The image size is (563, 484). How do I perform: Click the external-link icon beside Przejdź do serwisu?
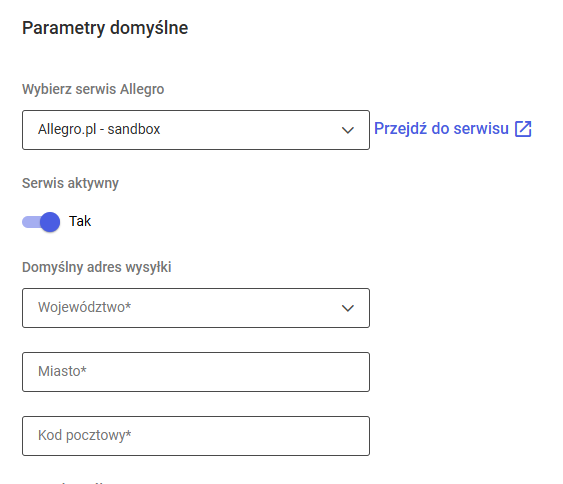523,129
